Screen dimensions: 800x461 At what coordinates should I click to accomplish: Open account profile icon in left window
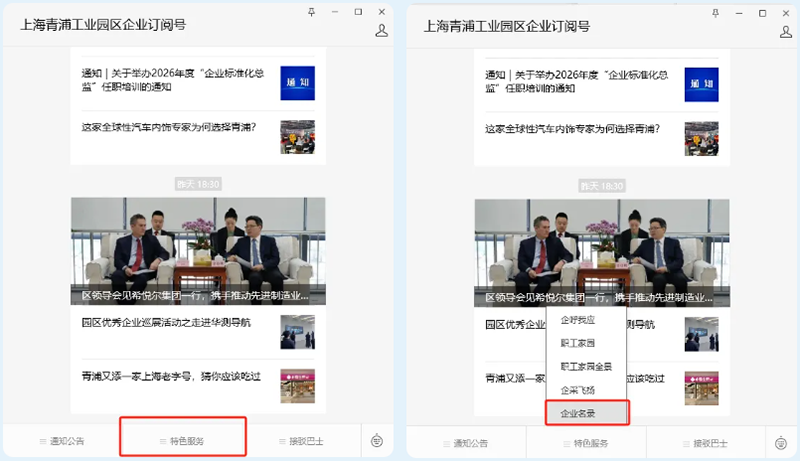click(x=381, y=30)
